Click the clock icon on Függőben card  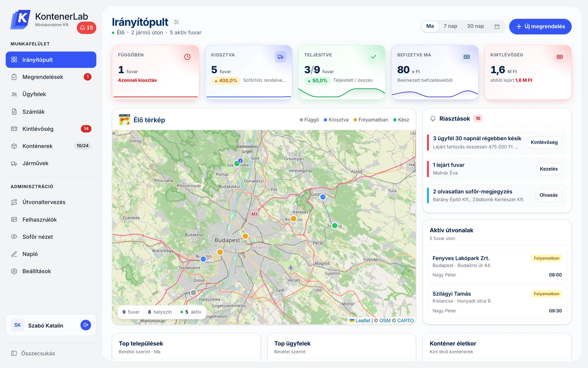tap(187, 57)
